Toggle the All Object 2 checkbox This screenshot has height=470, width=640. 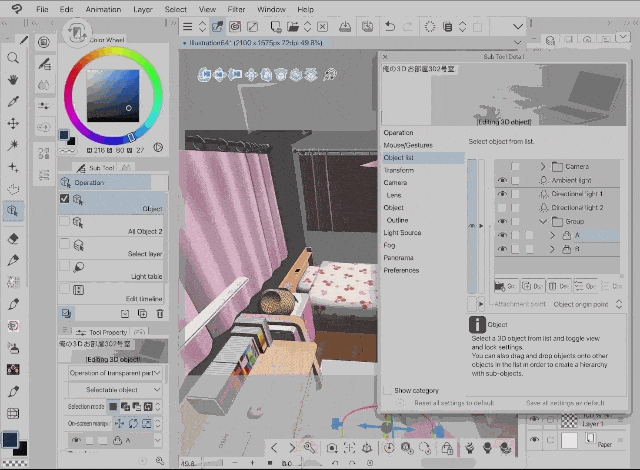tap(64, 222)
